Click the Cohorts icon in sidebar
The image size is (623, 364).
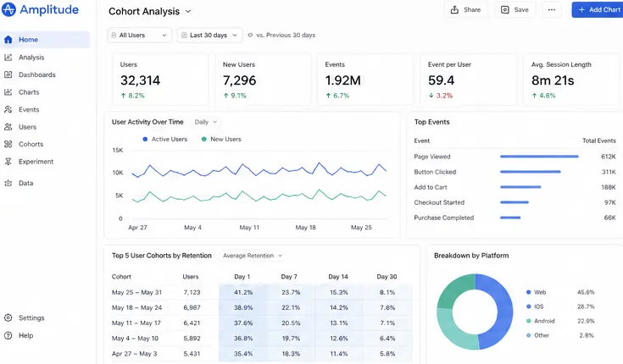(x=8, y=144)
